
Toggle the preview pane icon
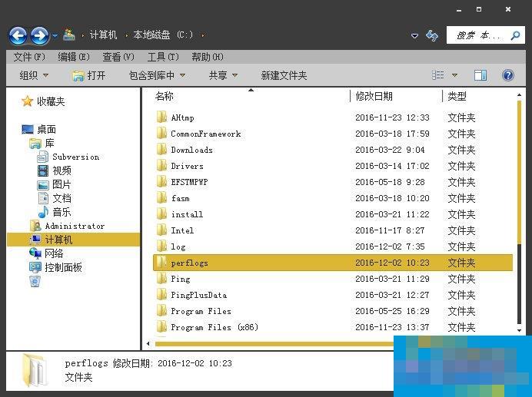point(480,75)
